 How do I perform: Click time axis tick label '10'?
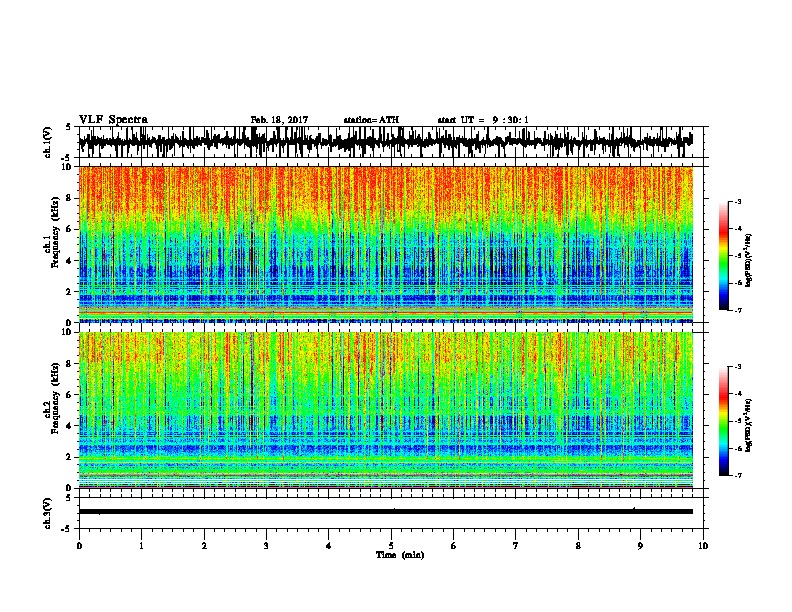click(x=703, y=546)
